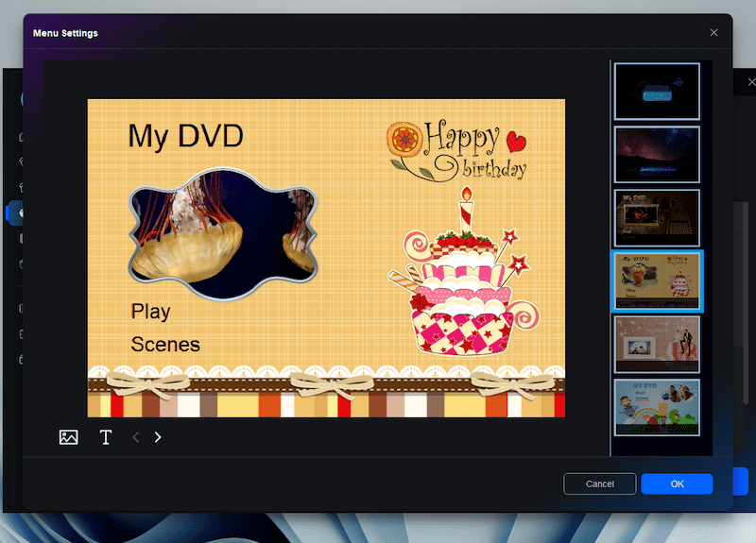
Task: Click the background image icon below the preview
Action: tap(68, 437)
